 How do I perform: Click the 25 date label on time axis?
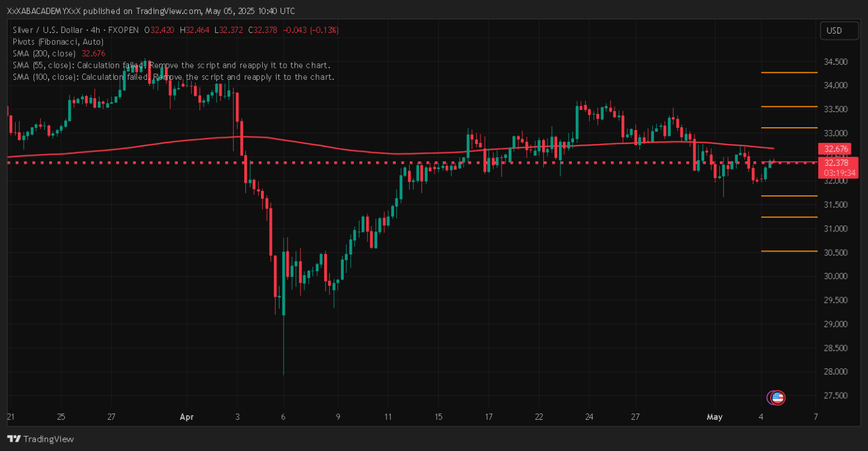pyautogui.click(x=61, y=417)
